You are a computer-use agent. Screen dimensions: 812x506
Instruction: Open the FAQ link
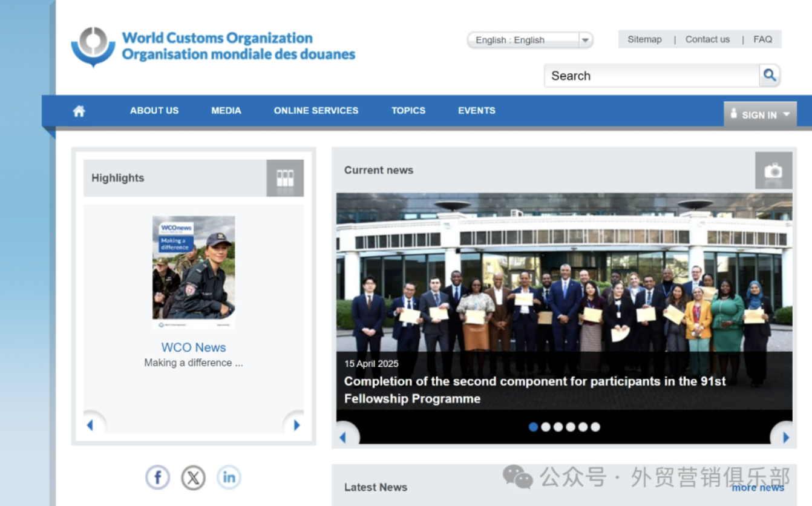763,39
